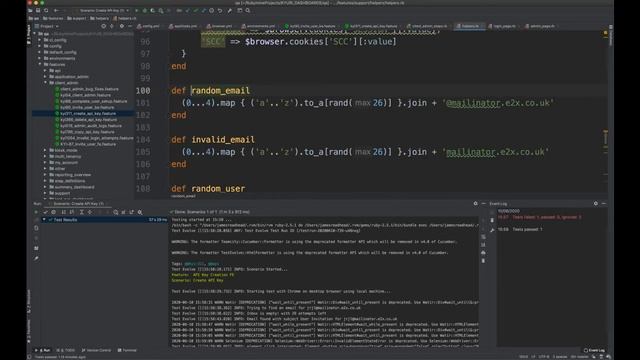
Task: Switch to the config.yml editor tab
Action: coord(149,26)
